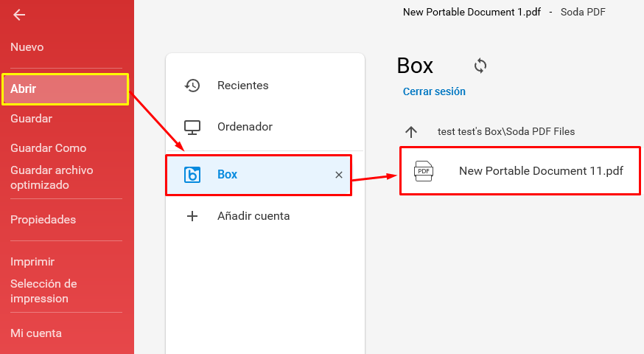Click the path test test's Box\Soda PDF Files

(x=506, y=131)
